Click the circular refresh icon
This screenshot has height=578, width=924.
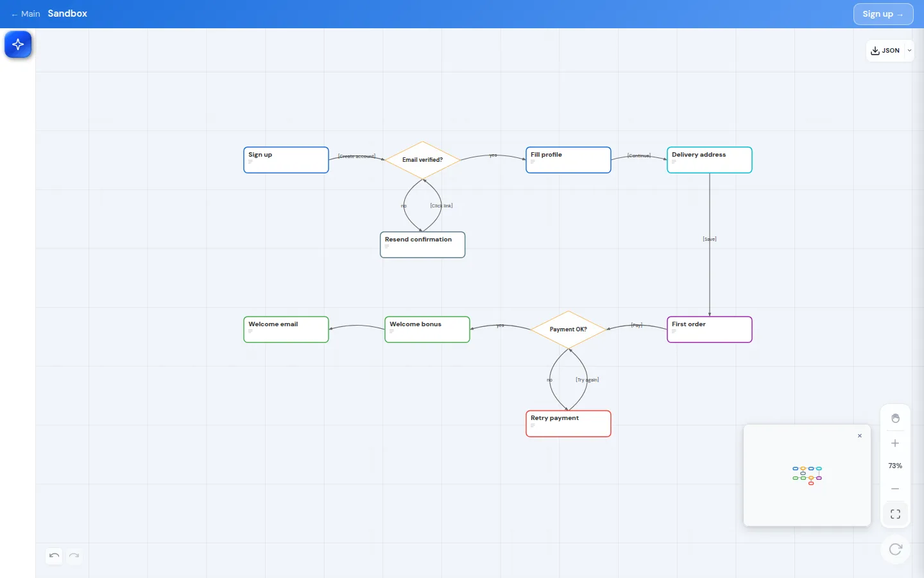[x=896, y=549]
